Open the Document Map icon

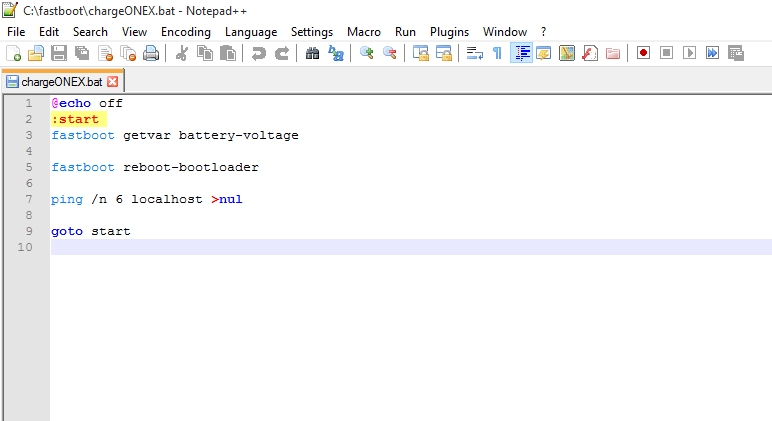[567, 53]
